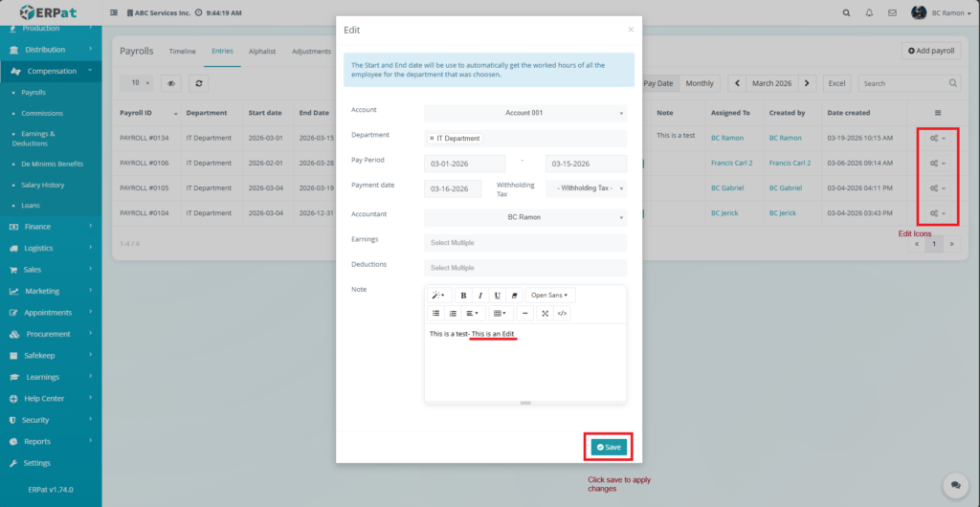The width and height of the screenshot is (980, 507).
Task: Insert an unordered bullet list
Action: point(435,313)
